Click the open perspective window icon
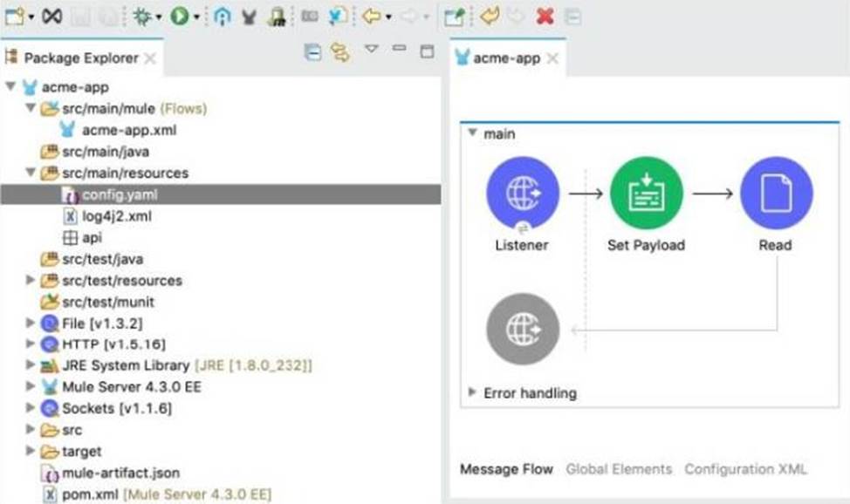The height and width of the screenshot is (504, 850). [x=454, y=17]
